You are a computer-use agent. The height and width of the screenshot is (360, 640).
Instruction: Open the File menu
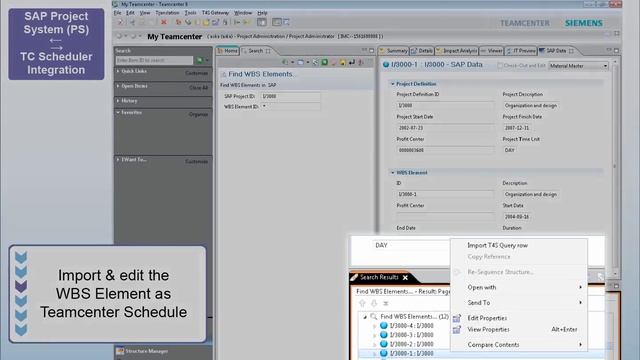click(x=118, y=13)
